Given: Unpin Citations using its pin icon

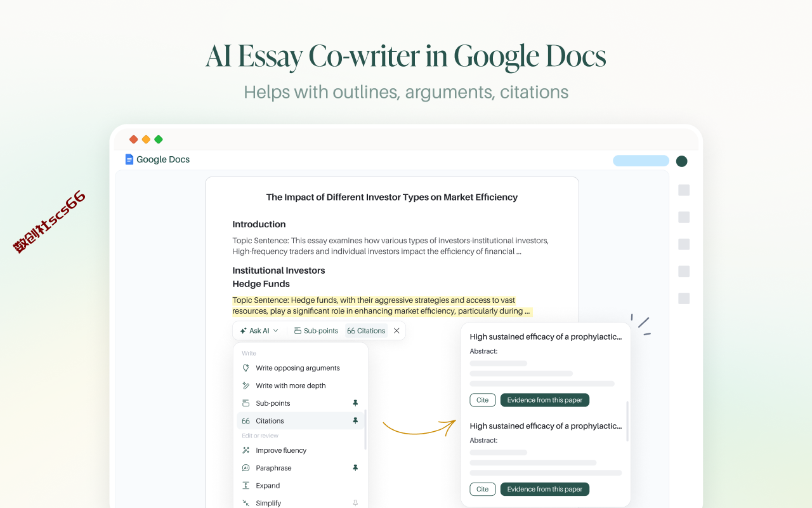Looking at the screenshot, I should click(x=355, y=420).
